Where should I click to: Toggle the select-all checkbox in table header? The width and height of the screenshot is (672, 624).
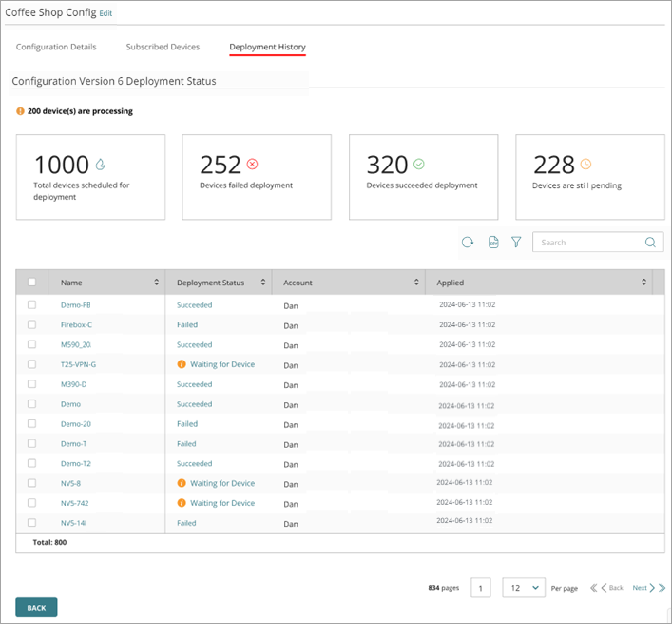point(31,283)
